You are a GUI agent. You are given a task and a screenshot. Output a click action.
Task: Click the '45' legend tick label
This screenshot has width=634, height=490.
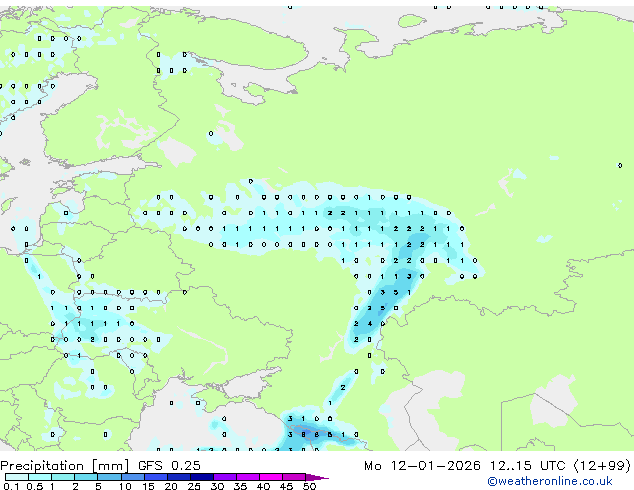click(286, 486)
